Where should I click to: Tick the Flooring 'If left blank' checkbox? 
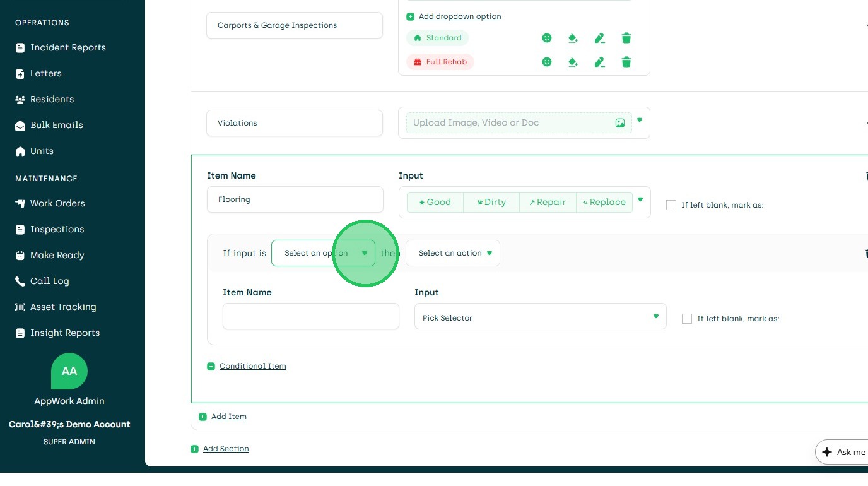click(x=671, y=205)
